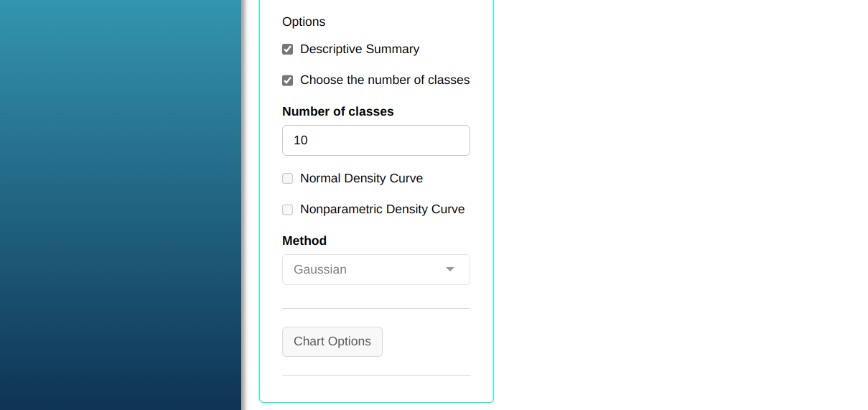Click the bold "Method" heading
868x410 pixels.
pos(304,241)
